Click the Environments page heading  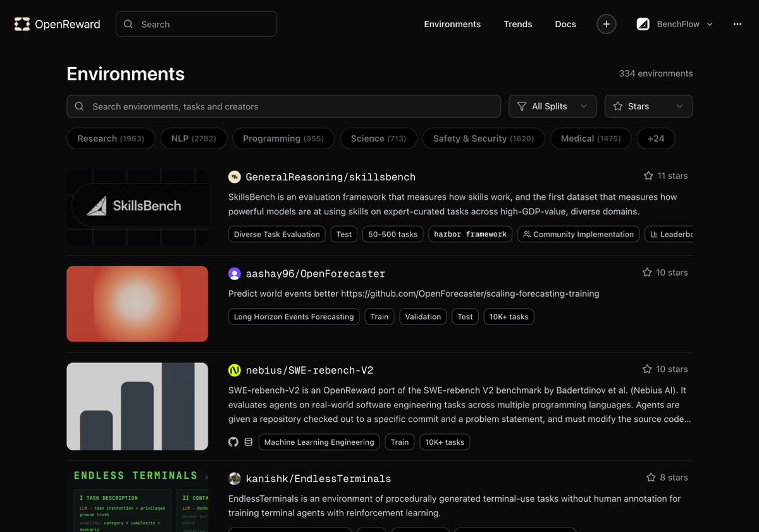tap(126, 74)
